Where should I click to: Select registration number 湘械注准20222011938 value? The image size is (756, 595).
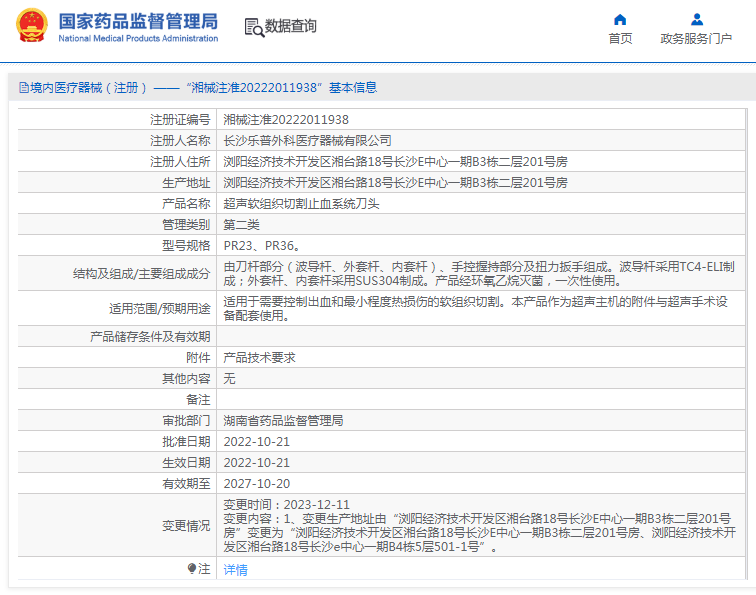coord(286,120)
